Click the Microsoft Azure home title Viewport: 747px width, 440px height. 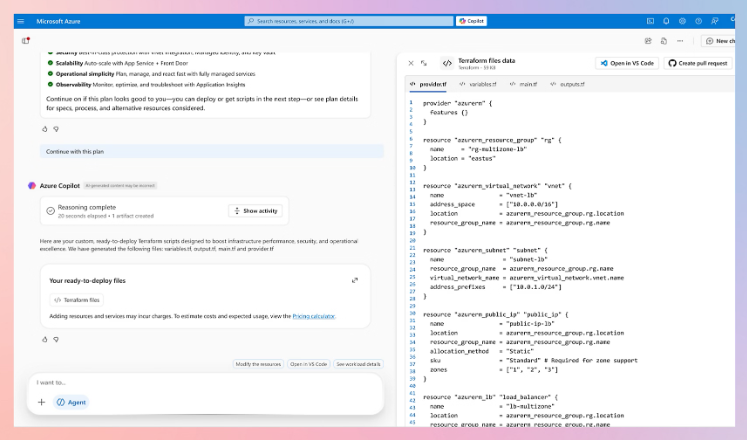(x=58, y=21)
